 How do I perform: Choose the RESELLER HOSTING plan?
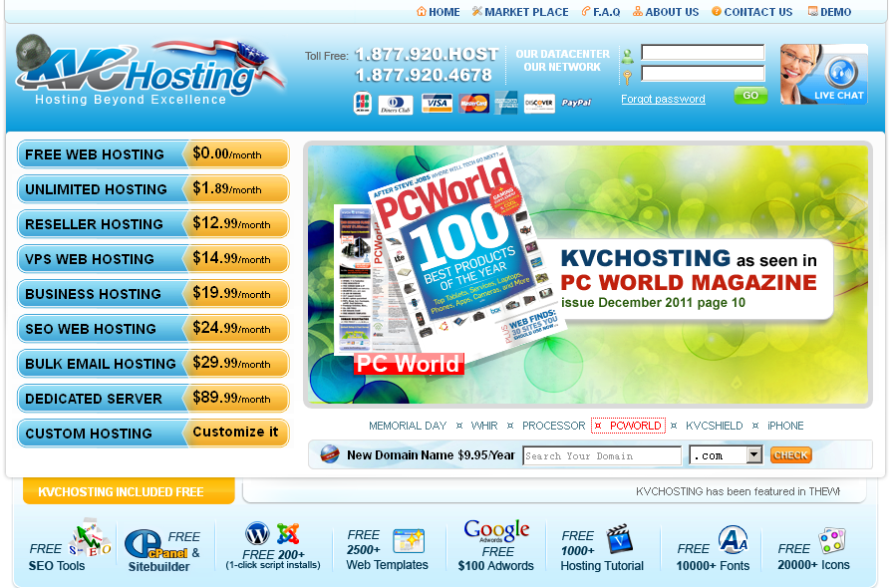153,224
